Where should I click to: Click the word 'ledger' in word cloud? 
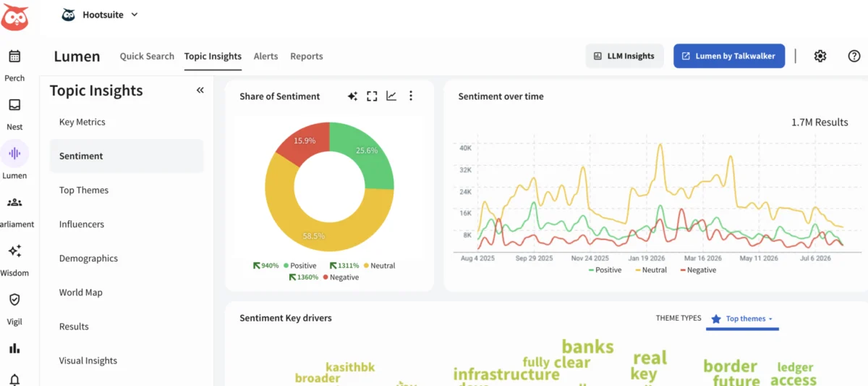pyautogui.click(x=796, y=368)
